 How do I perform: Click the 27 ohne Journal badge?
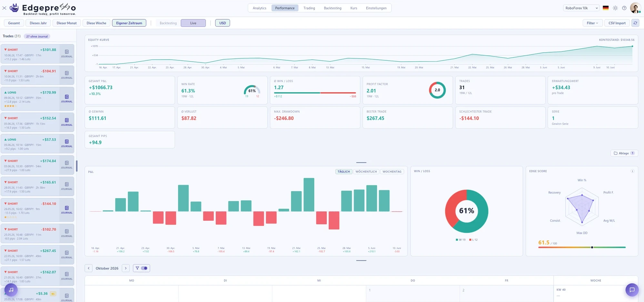click(x=37, y=36)
